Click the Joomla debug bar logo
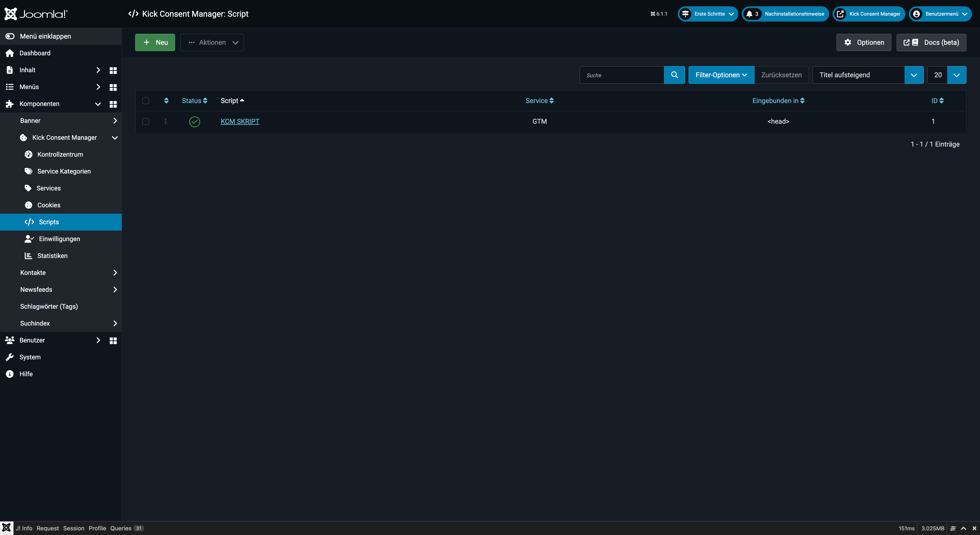The image size is (980, 535). (7, 528)
